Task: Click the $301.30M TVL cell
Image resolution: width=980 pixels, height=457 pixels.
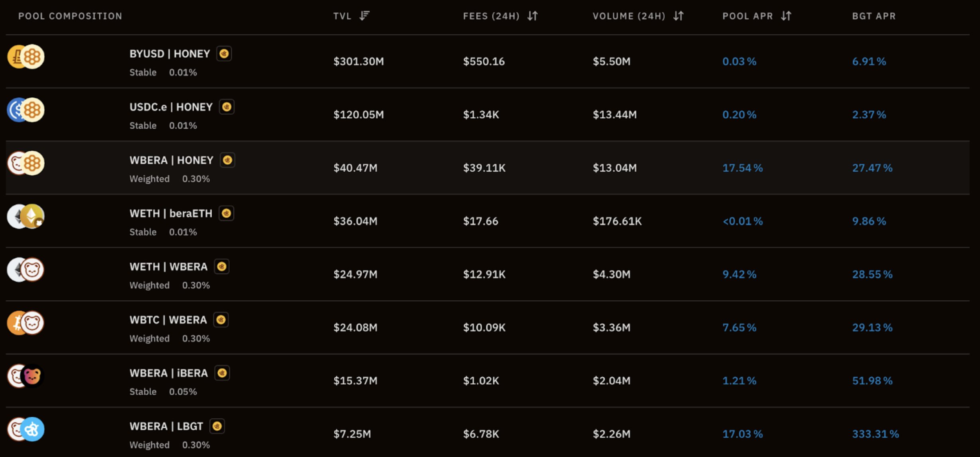Action: (358, 61)
